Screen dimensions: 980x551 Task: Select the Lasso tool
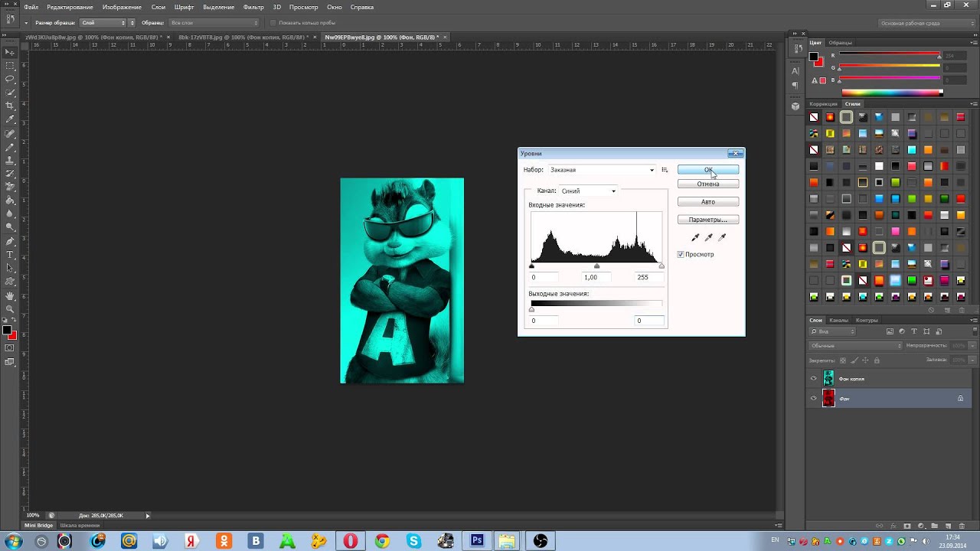pos(10,79)
